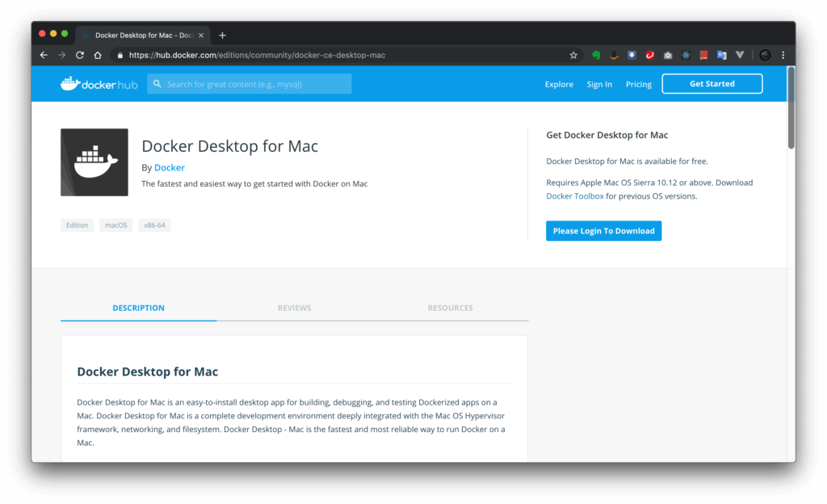The height and width of the screenshot is (504, 827).
Task: Open the Docker Toolbox link
Action: (x=574, y=196)
